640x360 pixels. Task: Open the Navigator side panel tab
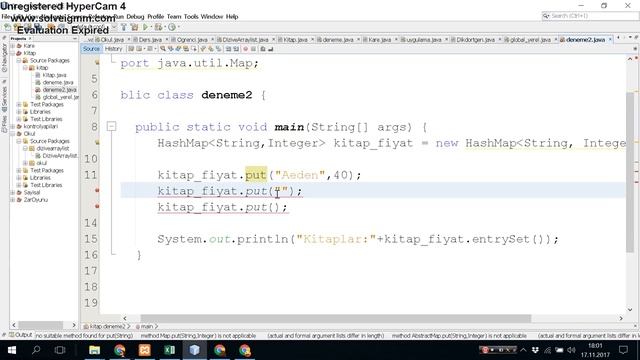[x=4, y=58]
